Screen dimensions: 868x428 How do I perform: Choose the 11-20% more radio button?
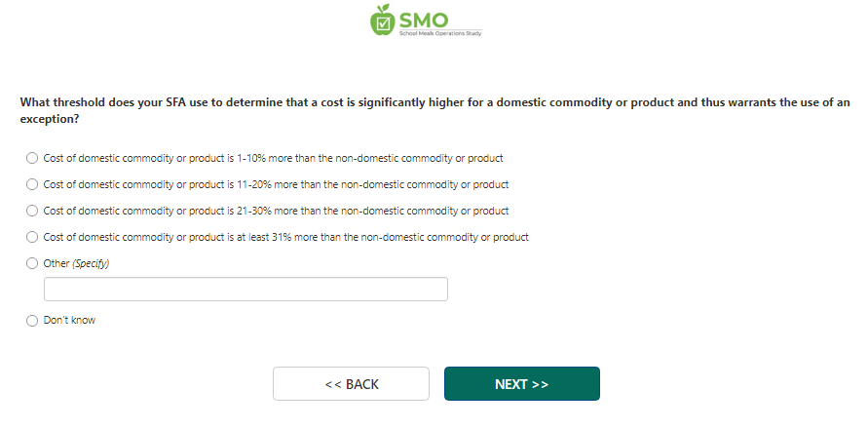31,184
